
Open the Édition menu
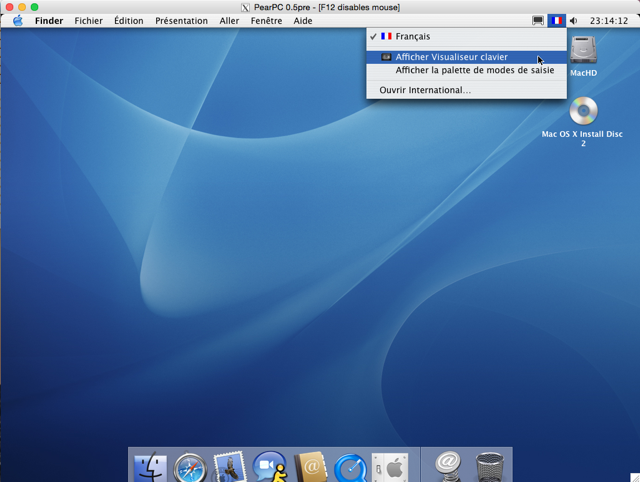(129, 21)
